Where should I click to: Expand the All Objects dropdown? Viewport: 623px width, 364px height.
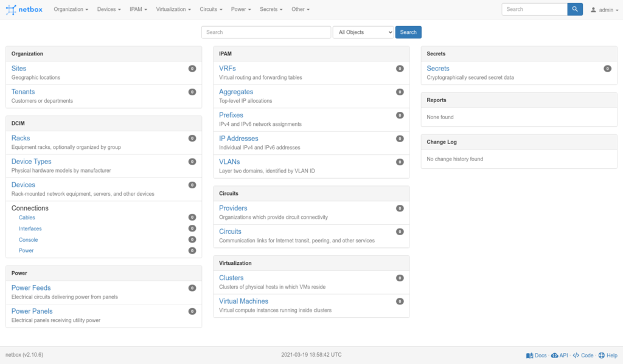click(x=363, y=32)
